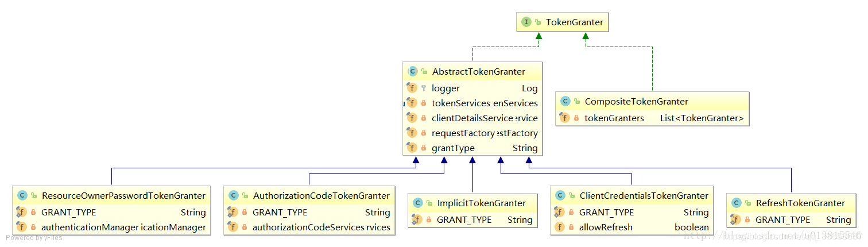868x247 pixels.
Task: Click String type of grantType field
Action: coord(525,148)
